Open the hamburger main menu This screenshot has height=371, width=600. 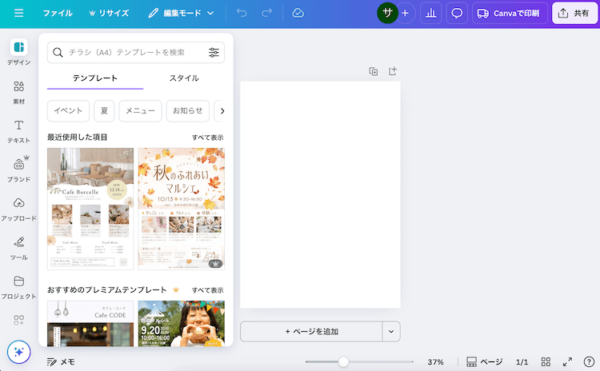[19, 13]
